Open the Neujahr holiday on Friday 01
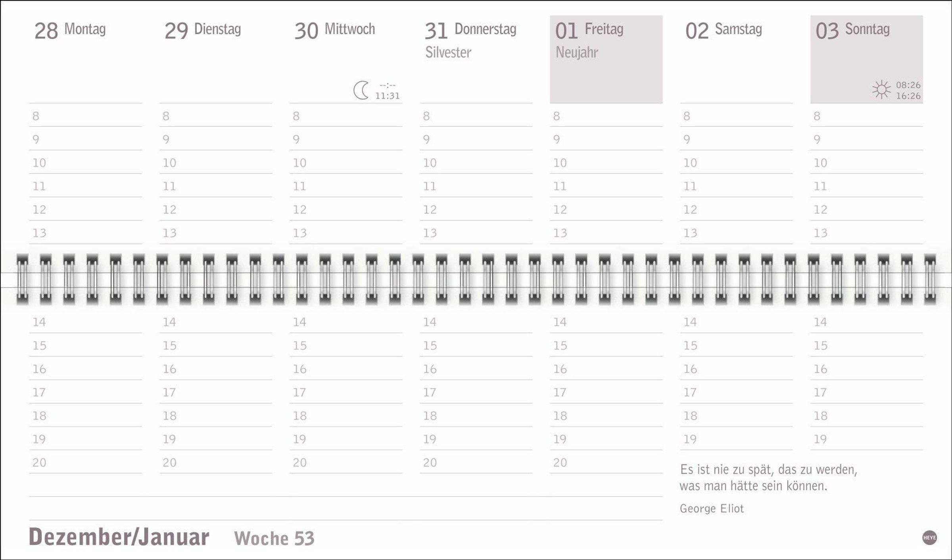Viewport: 952px width, 560px height. 577,52
